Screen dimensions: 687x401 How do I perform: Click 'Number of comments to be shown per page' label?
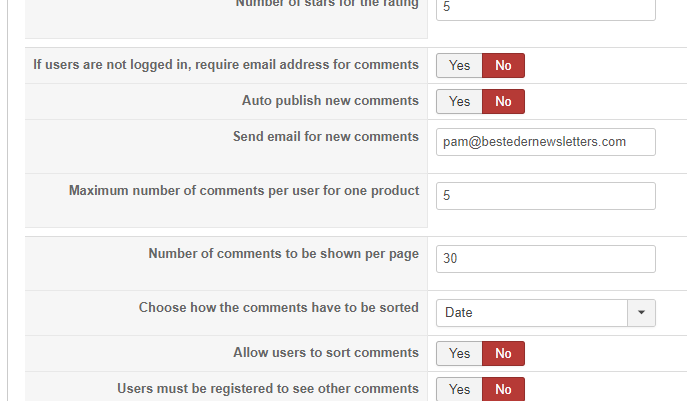coord(283,254)
